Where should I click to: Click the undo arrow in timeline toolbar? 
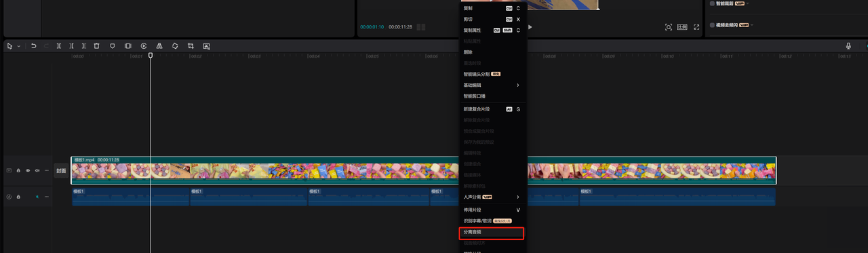(x=33, y=46)
